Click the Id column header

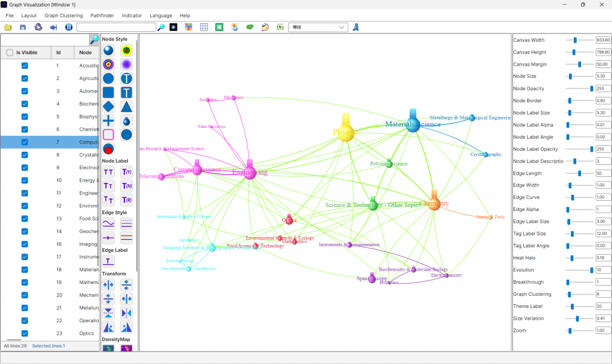pos(59,53)
